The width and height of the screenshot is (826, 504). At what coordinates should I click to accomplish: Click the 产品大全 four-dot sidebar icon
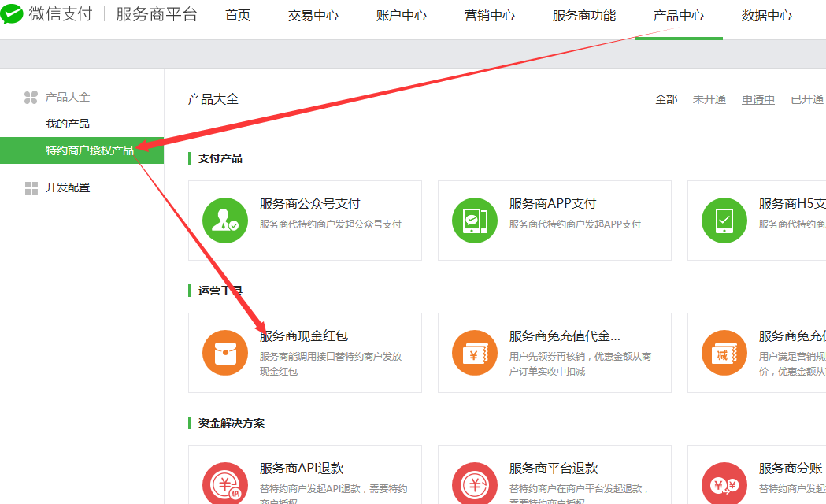tap(31, 97)
